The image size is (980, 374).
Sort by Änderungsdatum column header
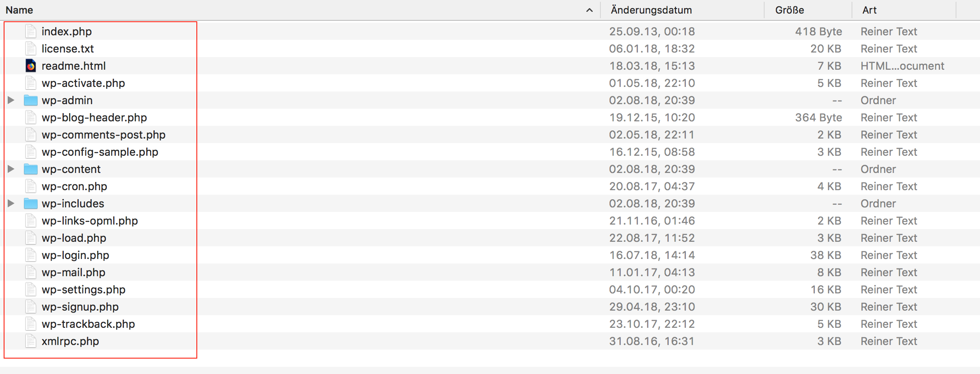tap(651, 10)
